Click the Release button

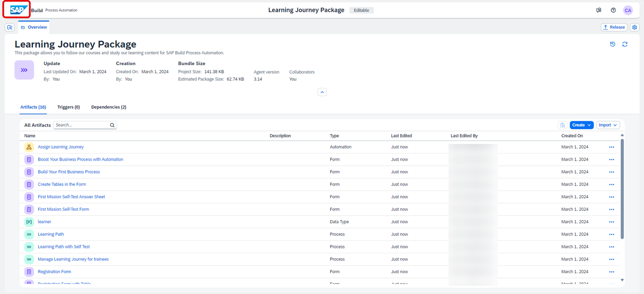[x=614, y=27]
